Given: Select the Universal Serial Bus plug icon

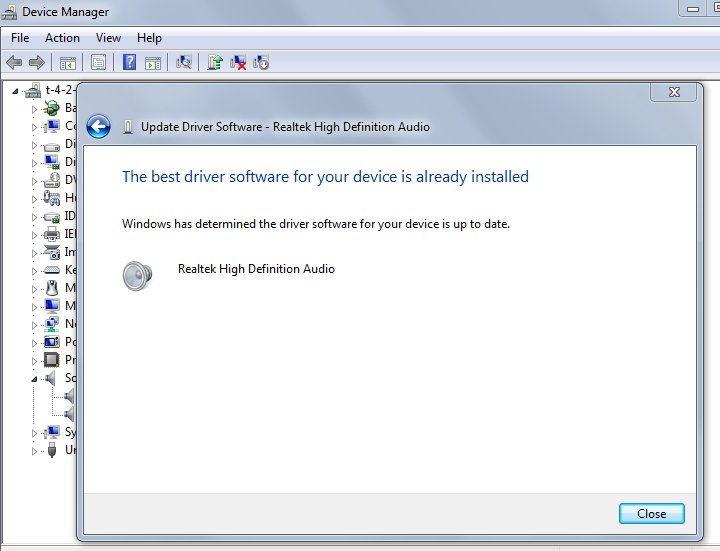Looking at the screenshot, I should pos(52,450).
